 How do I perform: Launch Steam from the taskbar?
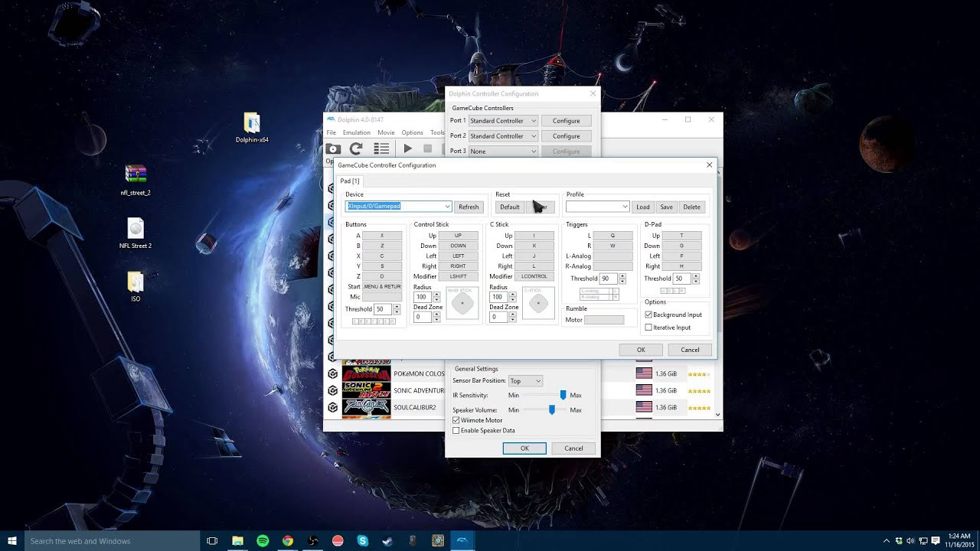pos(387,541)
